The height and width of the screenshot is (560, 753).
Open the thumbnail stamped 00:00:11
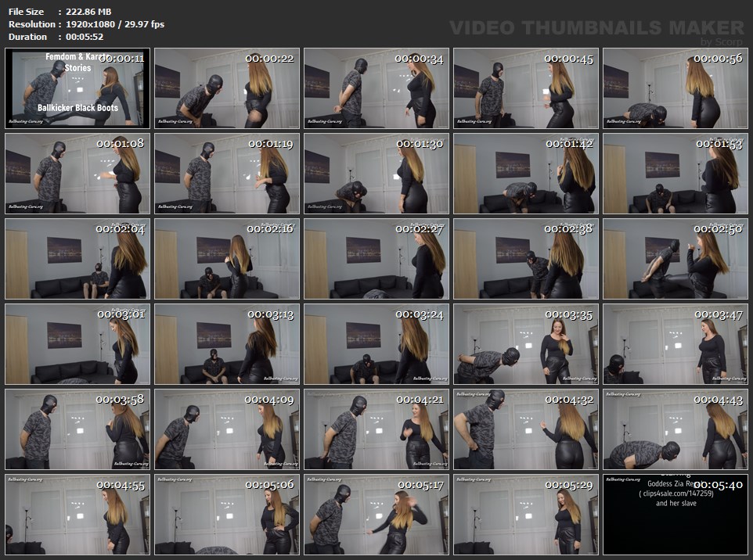click(77, 88)
